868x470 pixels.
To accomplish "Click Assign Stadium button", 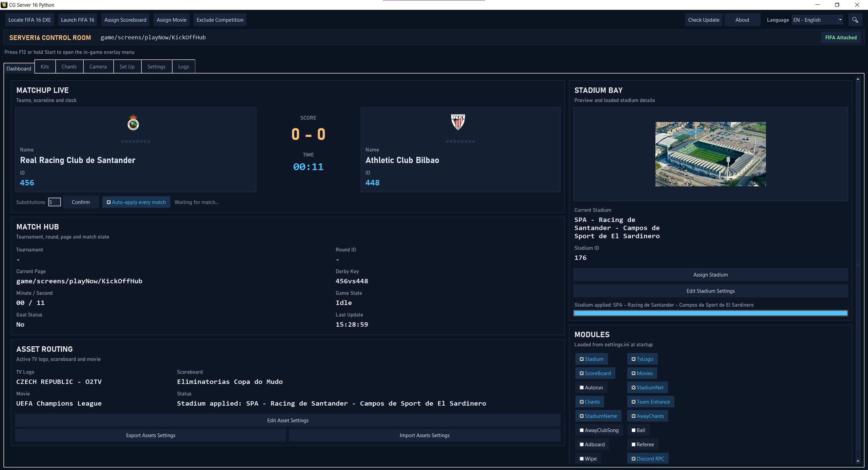I will [711, 275].
